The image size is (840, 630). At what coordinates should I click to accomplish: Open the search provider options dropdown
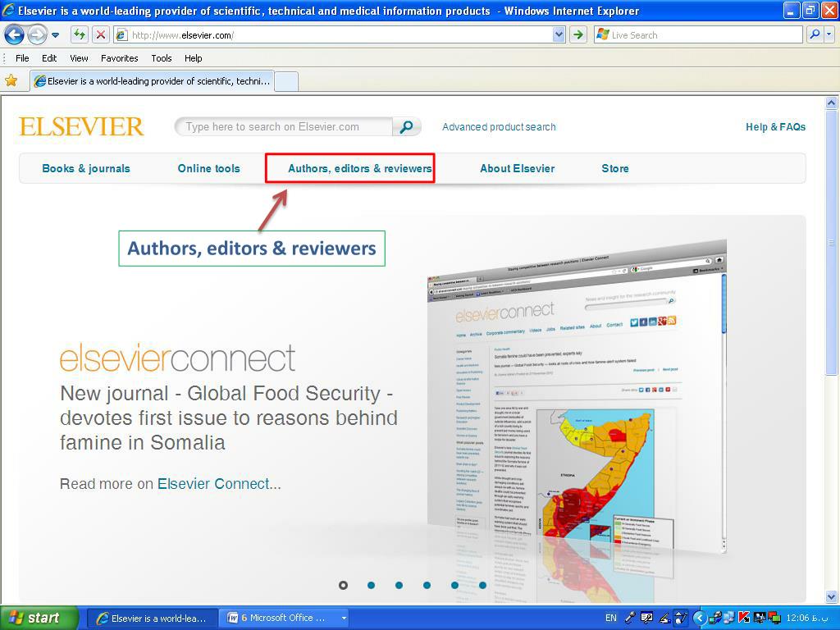(829, 34)
